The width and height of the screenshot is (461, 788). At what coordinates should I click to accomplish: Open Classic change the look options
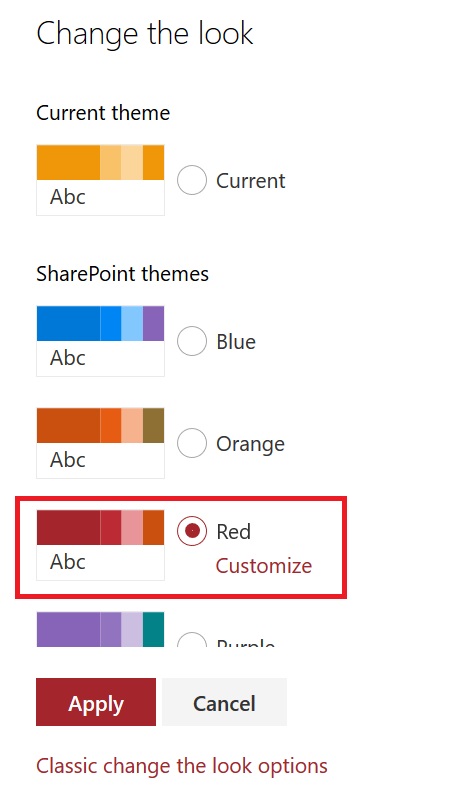coord(182,766)
